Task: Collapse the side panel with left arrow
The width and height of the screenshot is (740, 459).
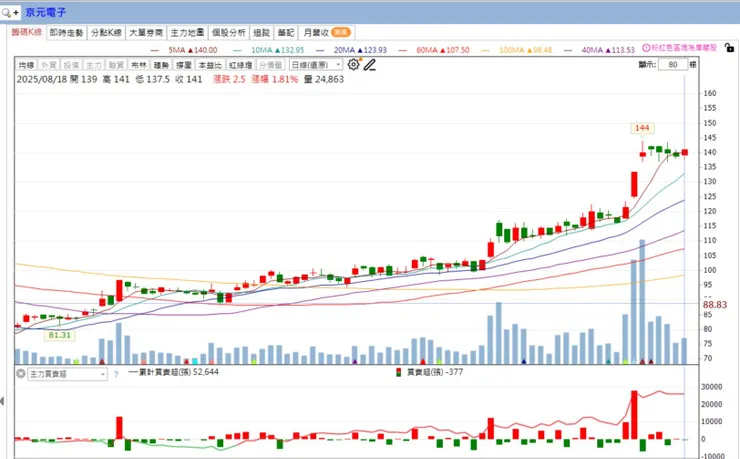Action: (2, 401)
